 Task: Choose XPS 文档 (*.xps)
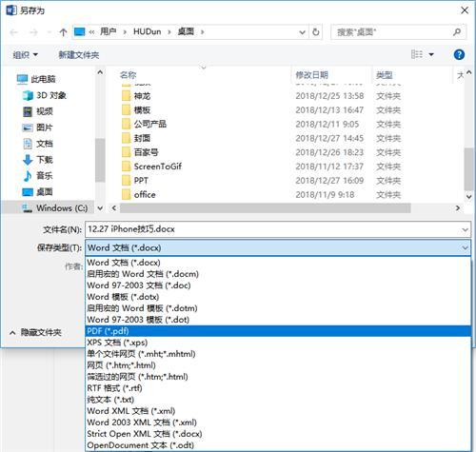coord(278,343)
